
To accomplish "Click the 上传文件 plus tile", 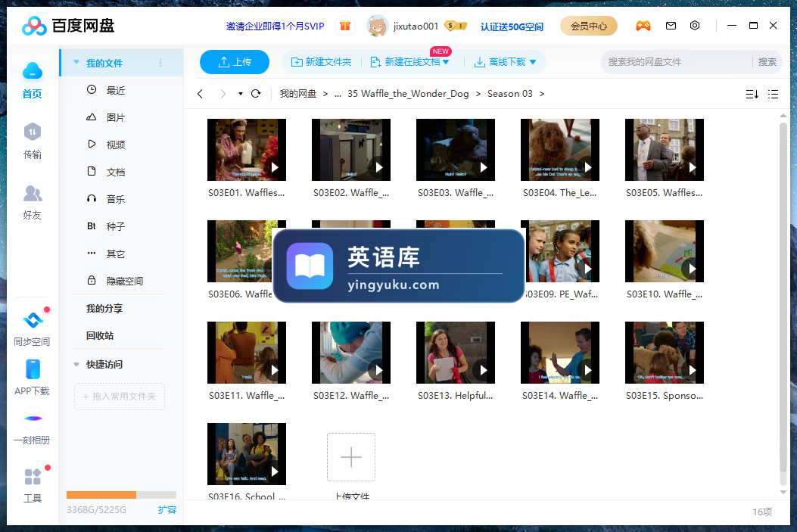I will (x=351, y=457).
